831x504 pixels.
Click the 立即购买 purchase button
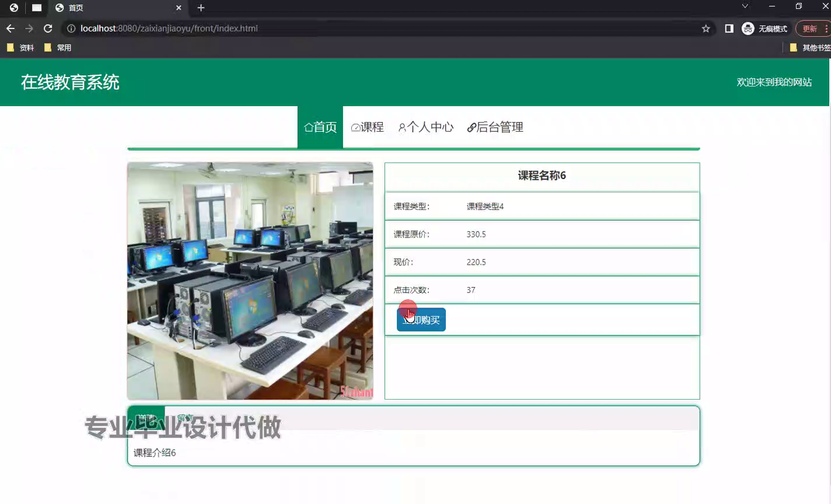click(x=421, y=320)
